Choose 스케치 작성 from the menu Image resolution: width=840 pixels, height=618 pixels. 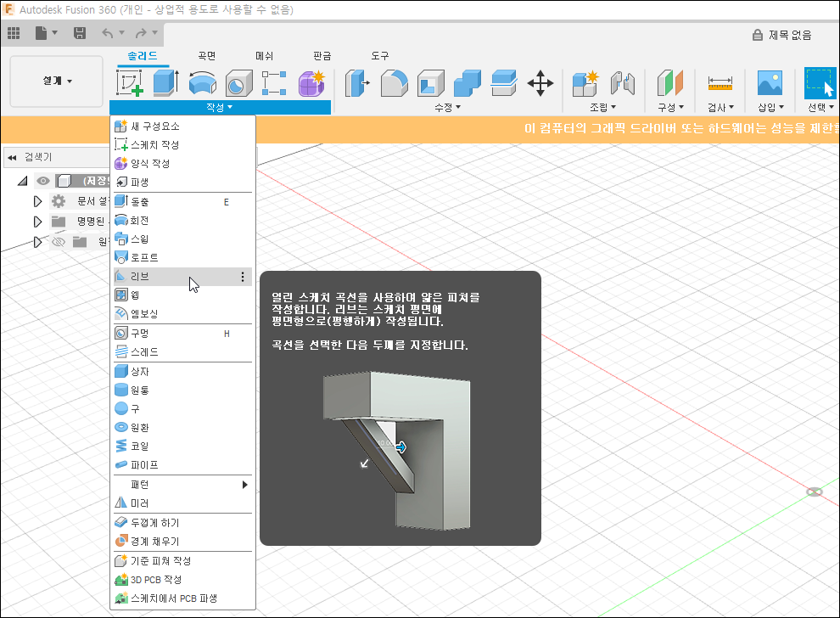[182, 144]
